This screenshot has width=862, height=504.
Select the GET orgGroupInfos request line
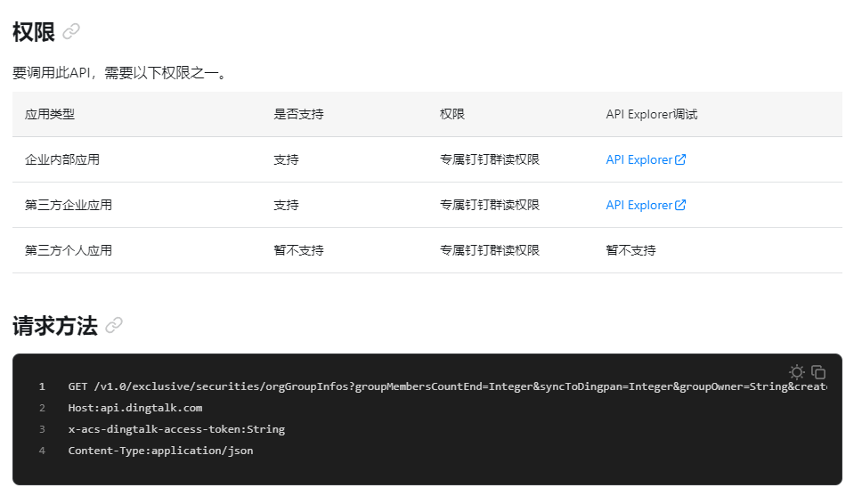pos(445,386)
